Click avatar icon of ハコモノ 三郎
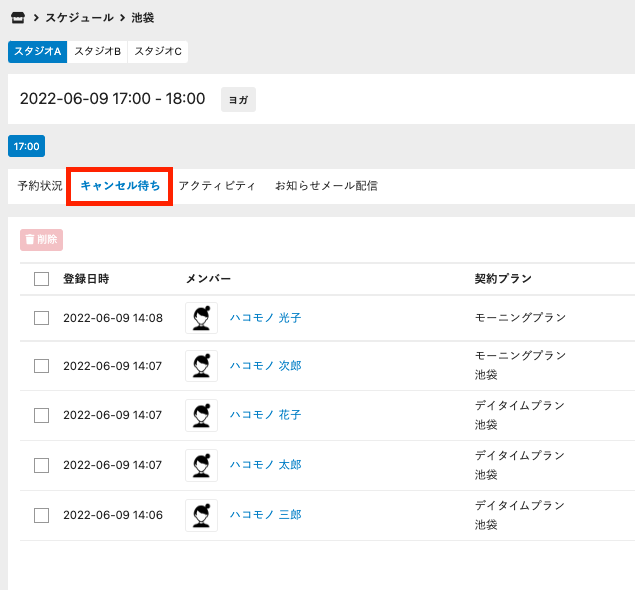This screenshot has width=635, height=590. click(201, 515)
